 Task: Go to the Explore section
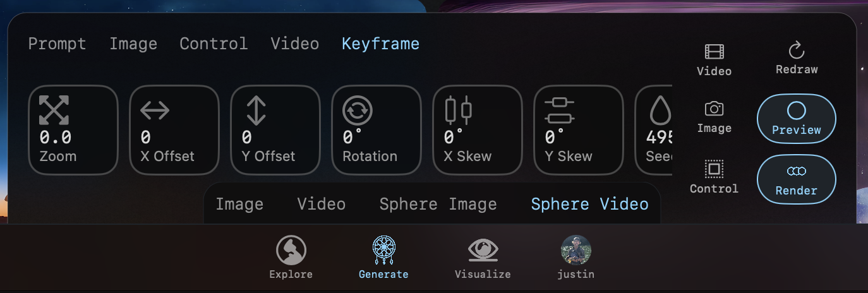coord(291,257)
